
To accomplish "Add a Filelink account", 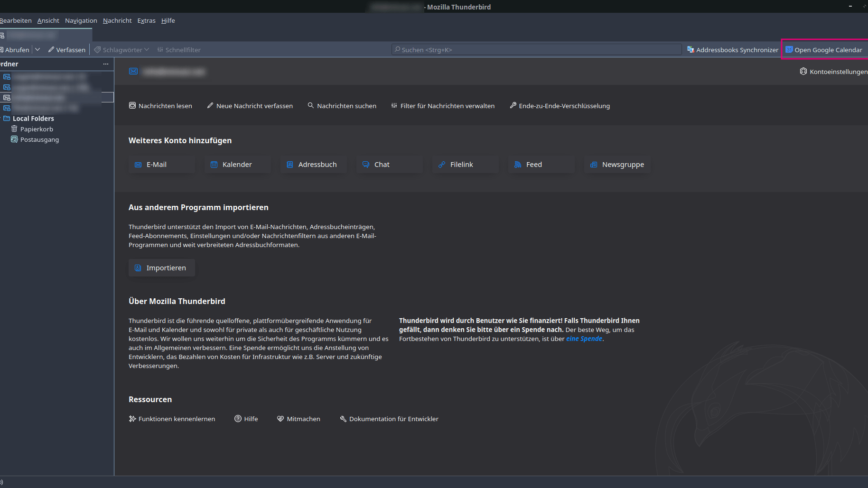I will tap(466, 165).
